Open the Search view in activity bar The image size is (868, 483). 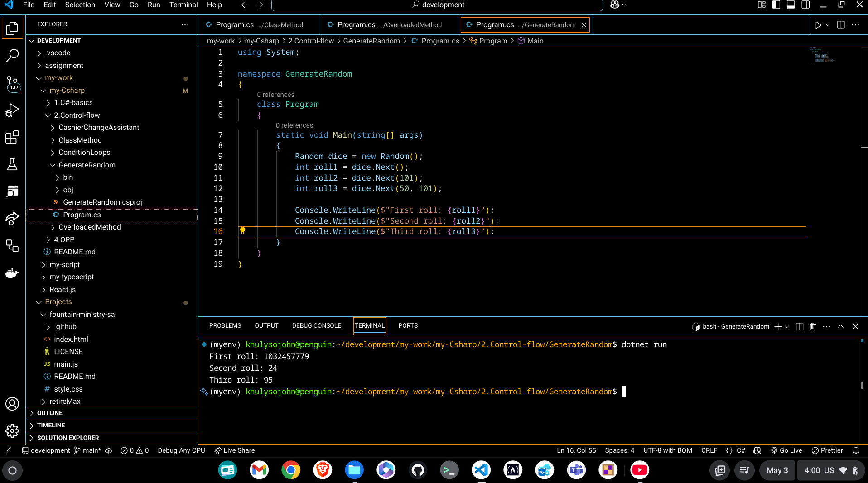(12, 56)
